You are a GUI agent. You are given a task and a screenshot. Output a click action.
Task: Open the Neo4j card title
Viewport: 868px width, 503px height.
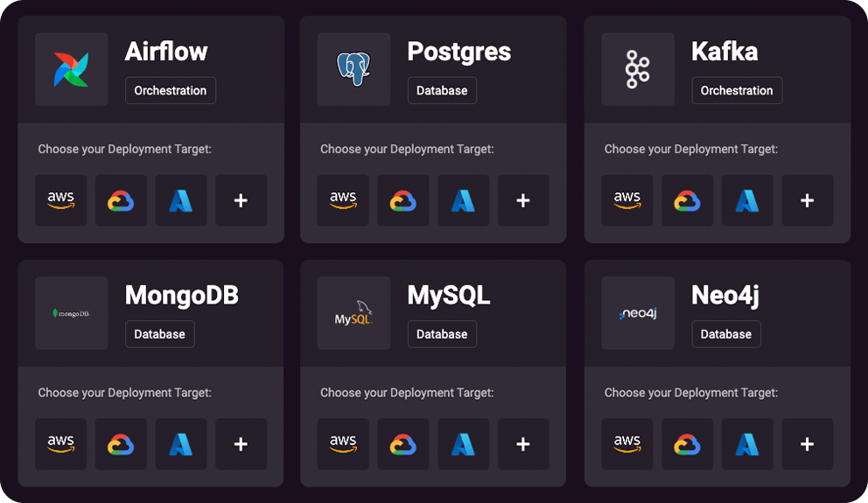coord(725,296)
